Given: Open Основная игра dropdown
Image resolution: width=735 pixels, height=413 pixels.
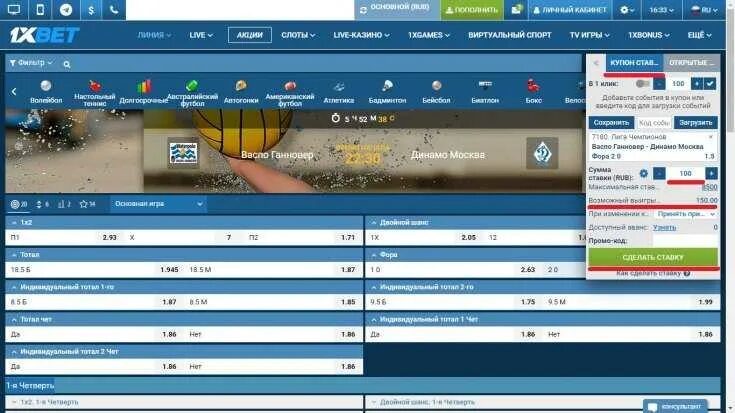Looking at the screenshot, I should tap(158, 204).
